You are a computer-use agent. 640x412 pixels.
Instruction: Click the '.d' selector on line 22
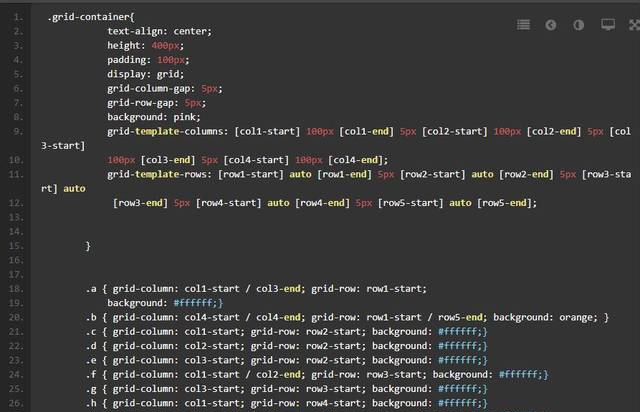[91, 346]
